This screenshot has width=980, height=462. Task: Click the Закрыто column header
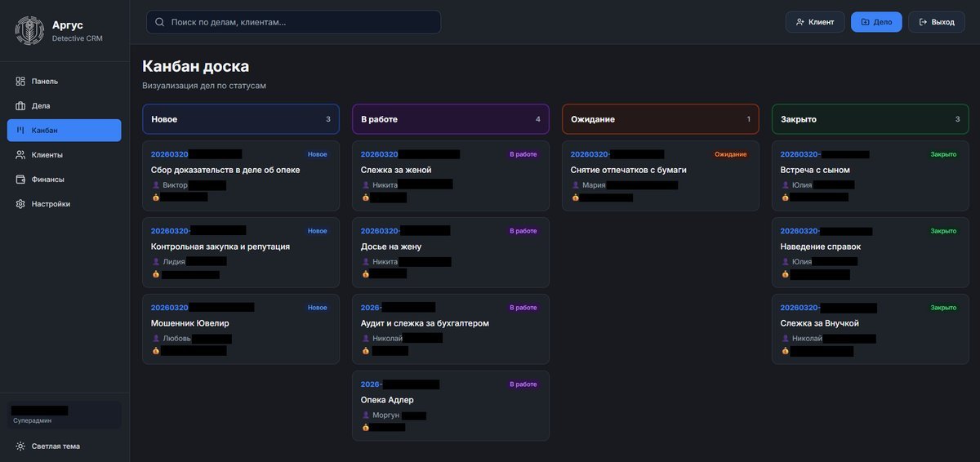coord(870,119)
